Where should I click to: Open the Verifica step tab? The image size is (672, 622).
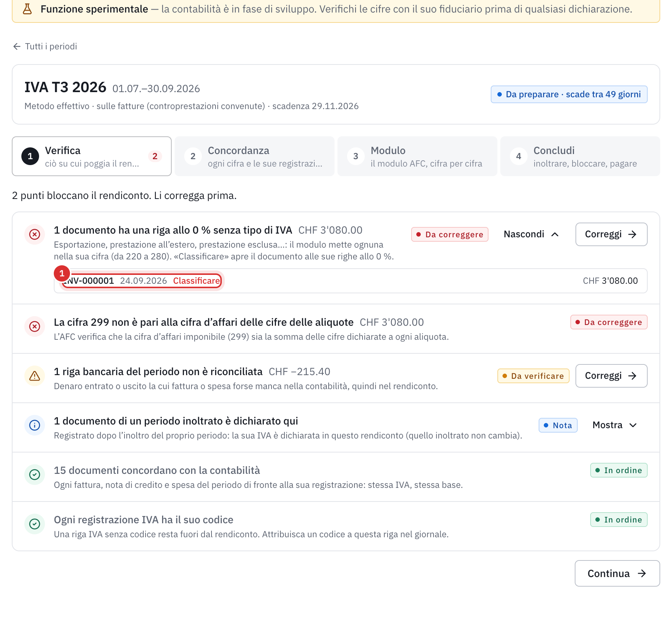(x=92, y=156)
